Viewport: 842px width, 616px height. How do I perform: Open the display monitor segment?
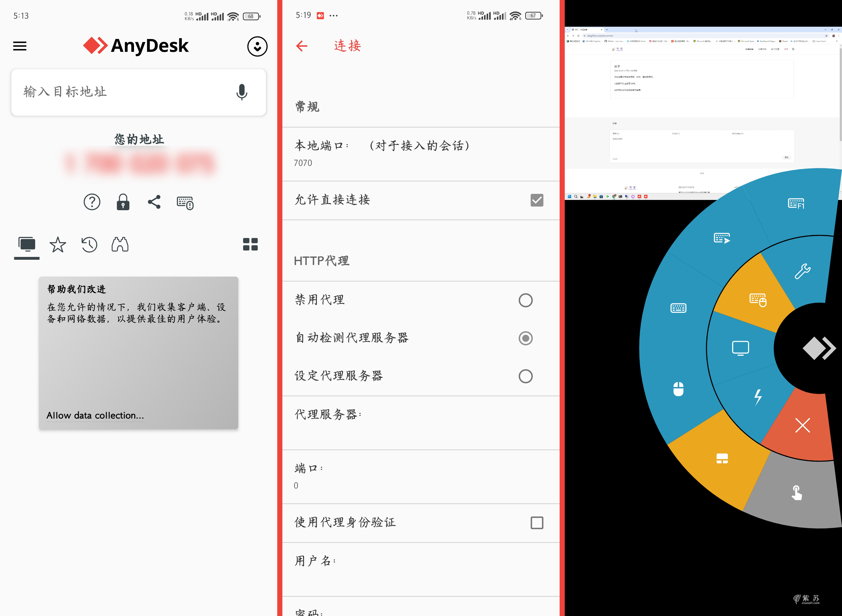click(740, 348)
